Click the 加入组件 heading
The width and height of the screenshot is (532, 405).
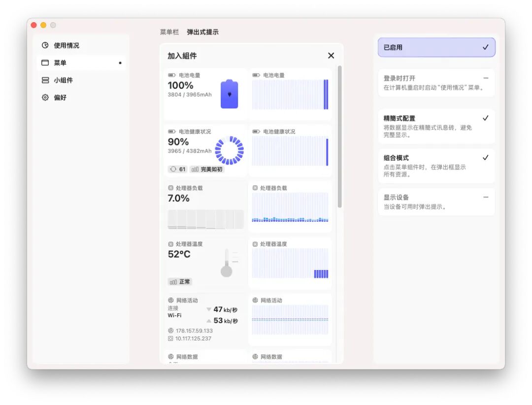click(x=182, y=56)
